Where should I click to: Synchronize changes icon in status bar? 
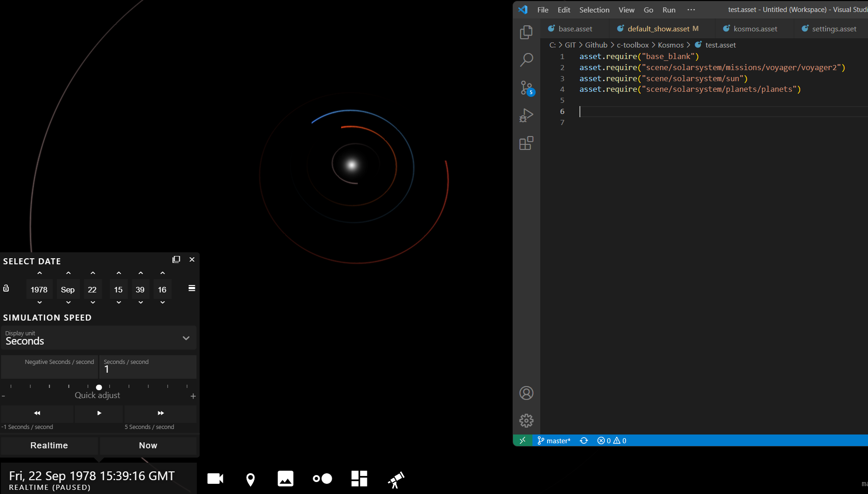(584, 440)
